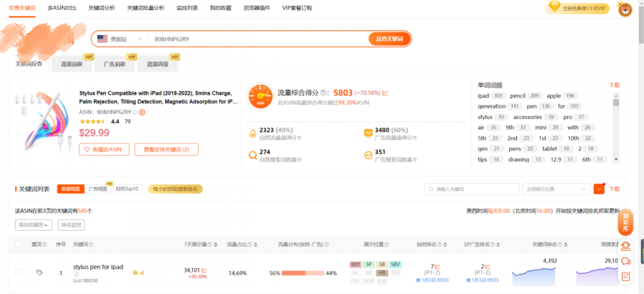Image resolution: width=644 pixels, height=294 pixels.
Task: Click the orange circled icon after the ASIN copy icon
Action: 142,112
